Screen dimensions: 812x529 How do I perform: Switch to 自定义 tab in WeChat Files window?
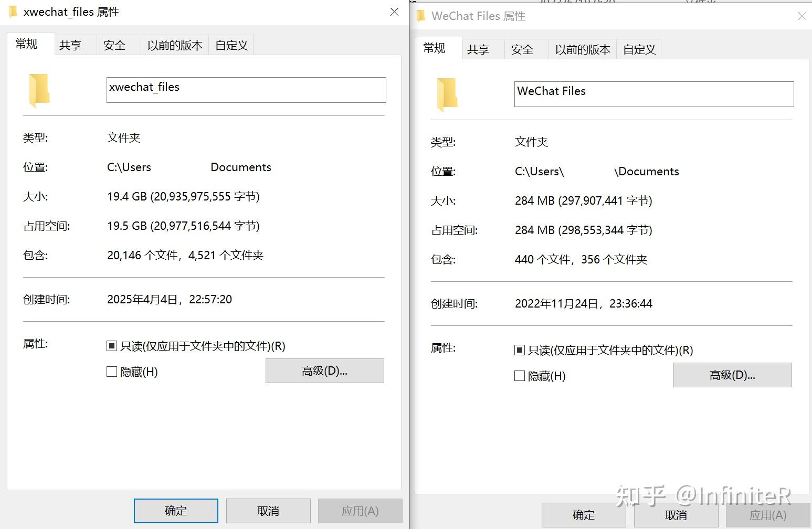(x=639, y=49)
